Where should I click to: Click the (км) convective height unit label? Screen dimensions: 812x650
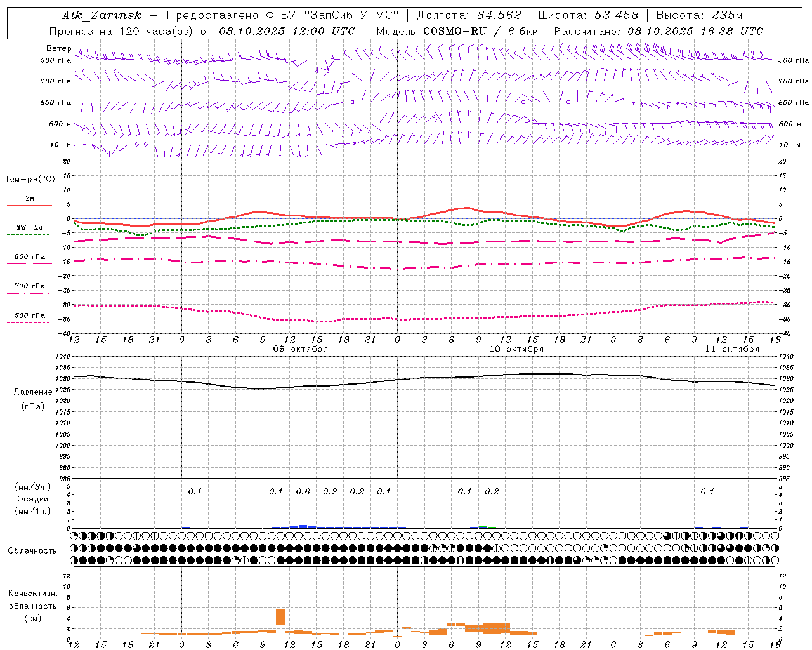point(33,618)
